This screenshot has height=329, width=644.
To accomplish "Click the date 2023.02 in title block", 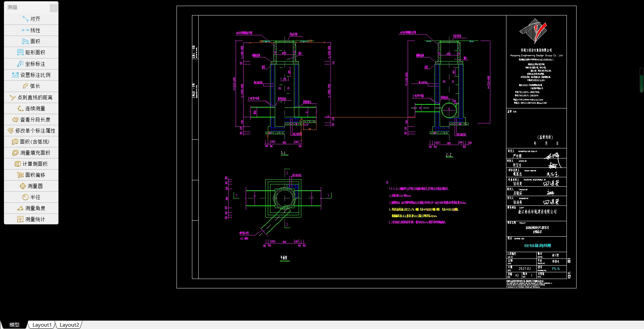I will 525,269.
